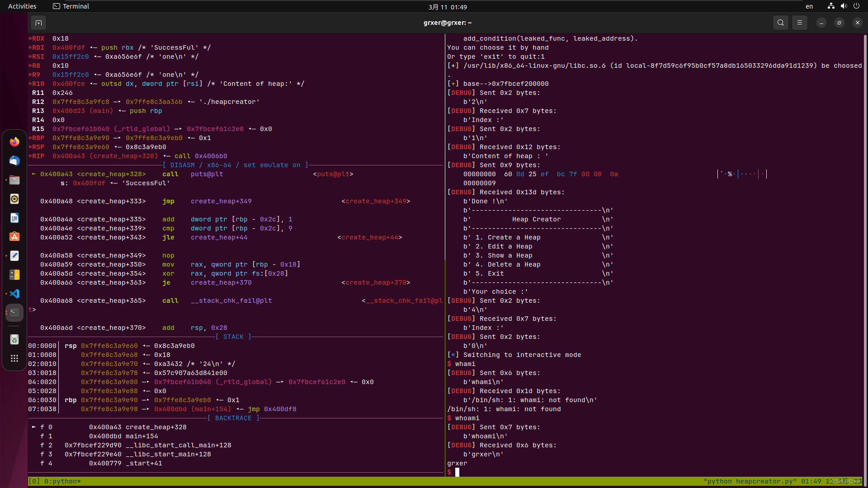Open the Thunderbird mail client

pos(14,161)
